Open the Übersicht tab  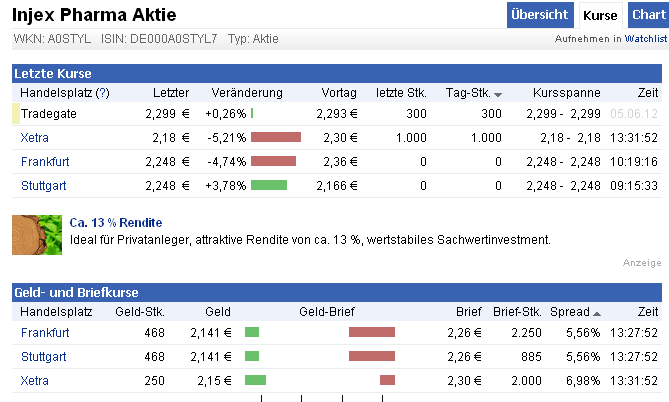tap(540, 15)
